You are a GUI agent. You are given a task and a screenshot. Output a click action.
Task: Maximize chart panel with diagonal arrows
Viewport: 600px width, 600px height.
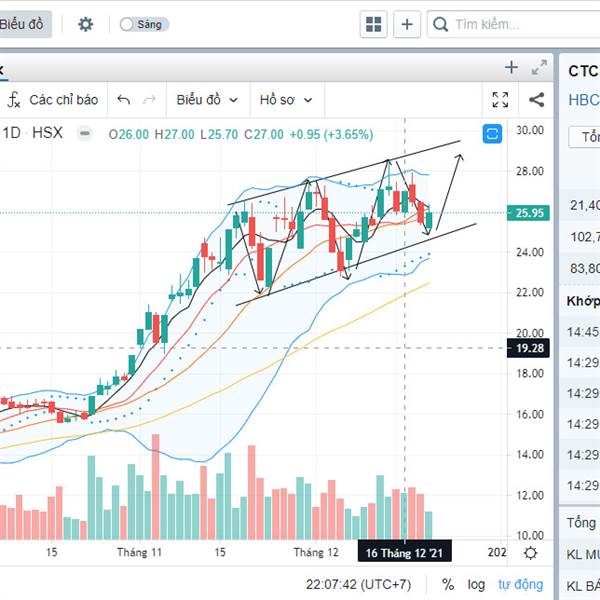[539, 68]
